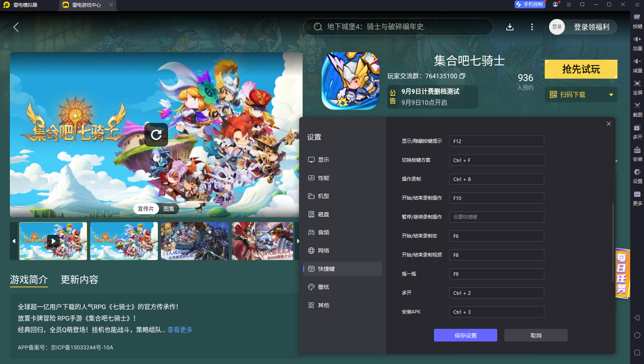Open the more (更多) sidebar tools
This screenshot has height=364, width=644.
coord(637,198)
